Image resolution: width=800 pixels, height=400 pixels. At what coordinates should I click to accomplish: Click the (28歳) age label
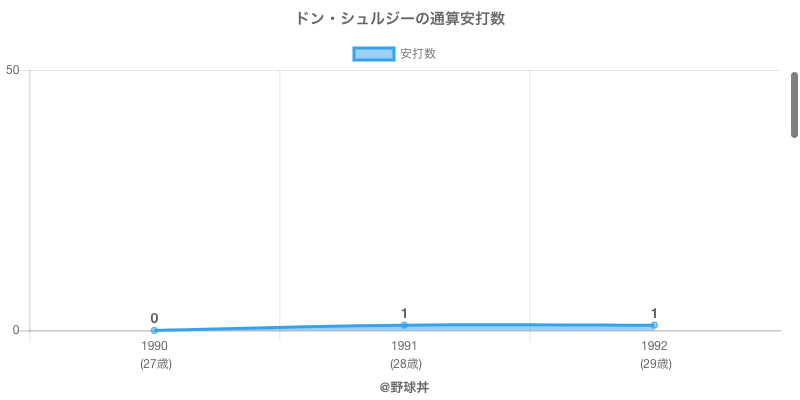[x=406, y=364]
